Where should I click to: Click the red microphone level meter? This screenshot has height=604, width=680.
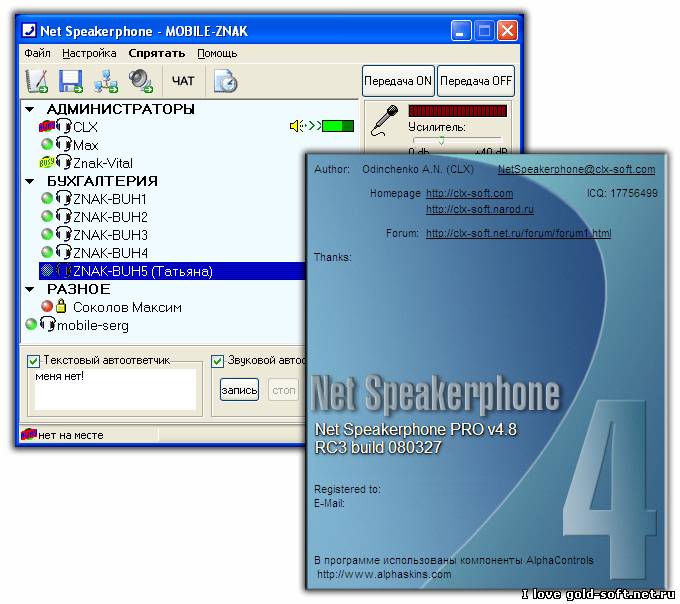tap(458, 111)
